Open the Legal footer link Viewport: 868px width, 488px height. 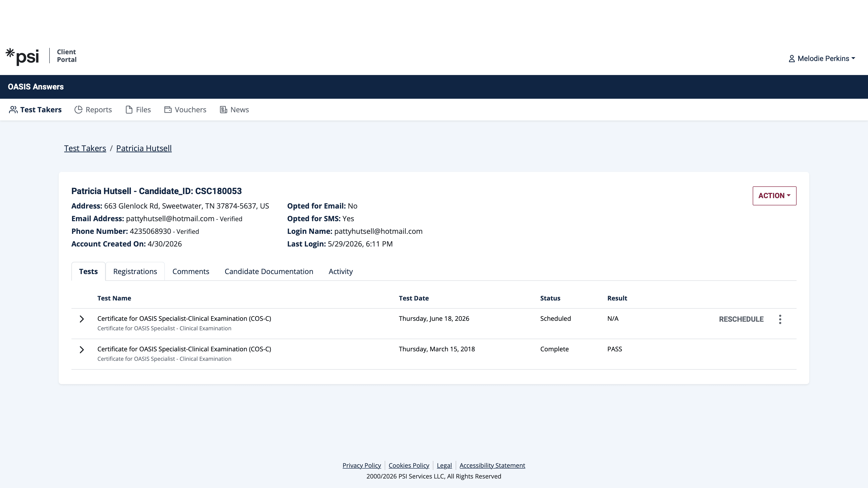click(444, 465)
